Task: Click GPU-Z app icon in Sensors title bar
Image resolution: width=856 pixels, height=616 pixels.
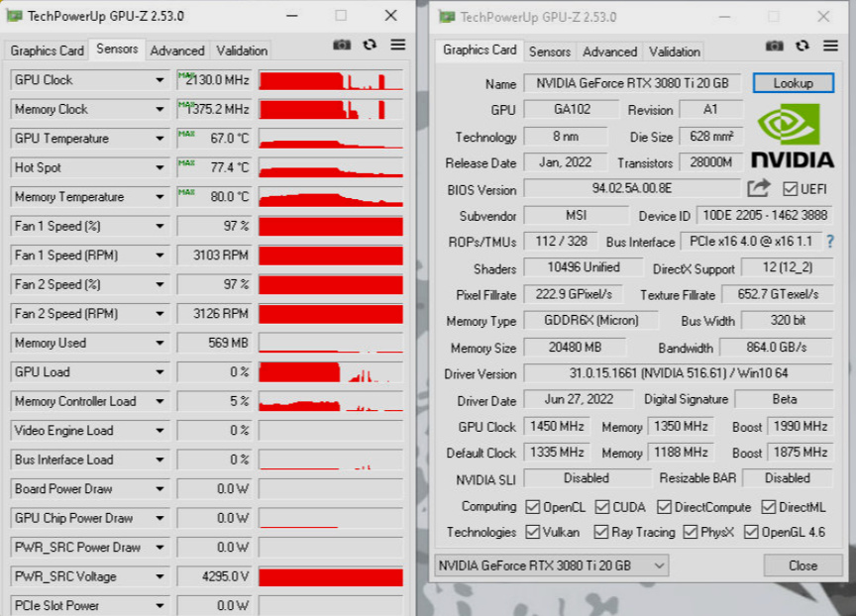Action: click(x=14, y=15)
